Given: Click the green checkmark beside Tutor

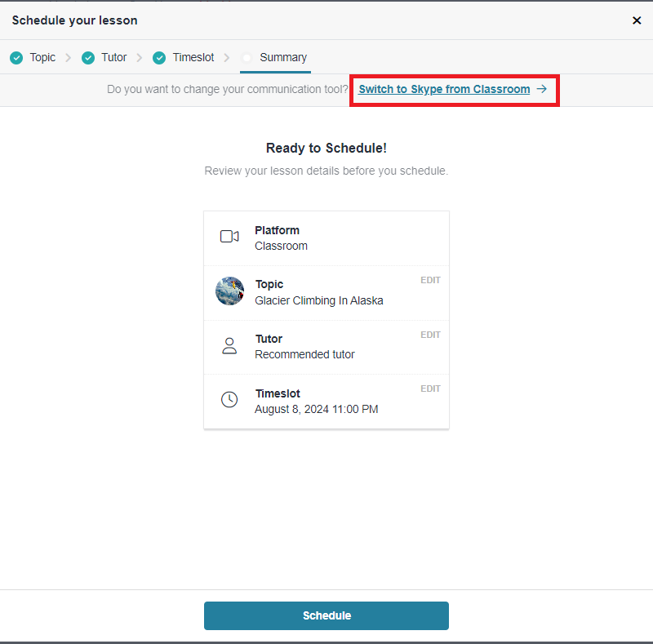Looking at the screenshot, I should [x=88, y=58].
